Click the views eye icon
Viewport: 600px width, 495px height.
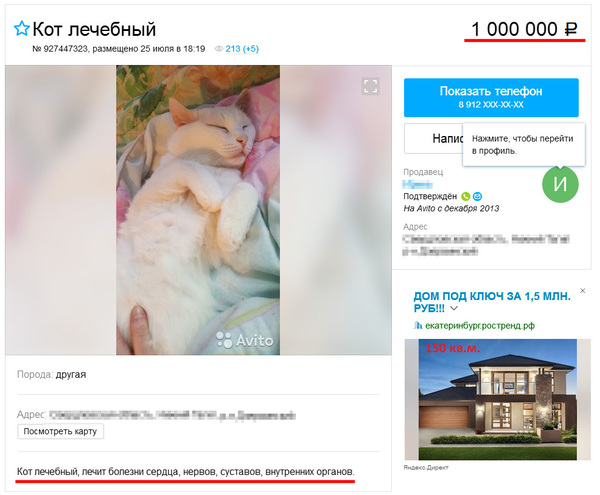218,49
